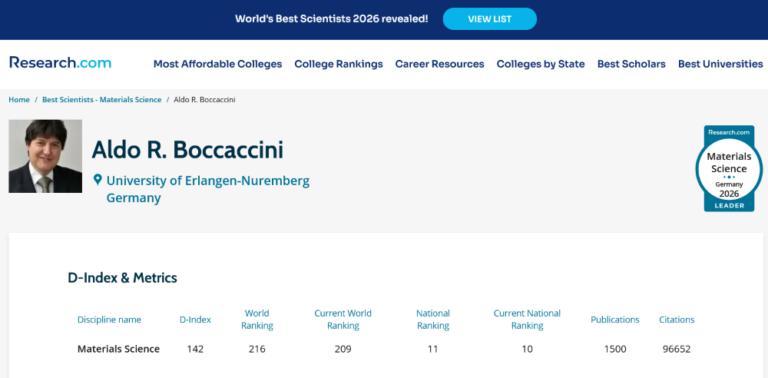The image size is (768, 378).
Task: Click the National Ranking value 11
Action: click(433, 349)
